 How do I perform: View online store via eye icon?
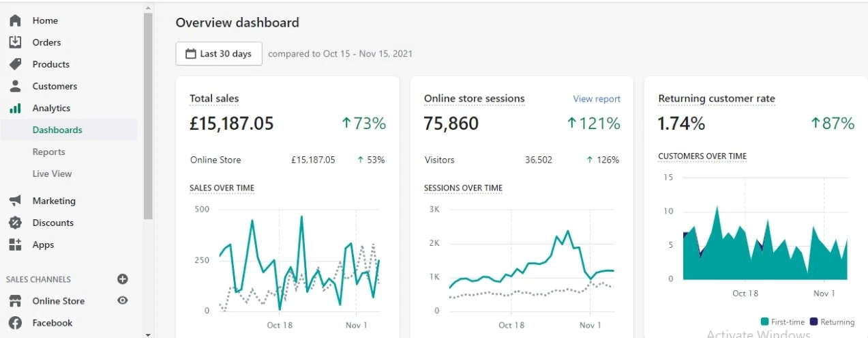[x=123, y=300]
